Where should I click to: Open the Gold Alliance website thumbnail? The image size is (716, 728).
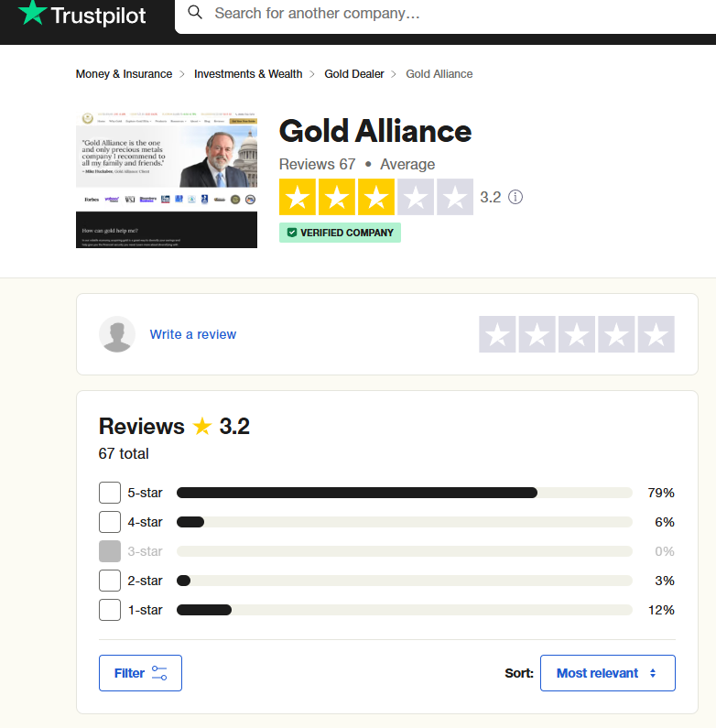pyautogui.click(x=167, y=180)
